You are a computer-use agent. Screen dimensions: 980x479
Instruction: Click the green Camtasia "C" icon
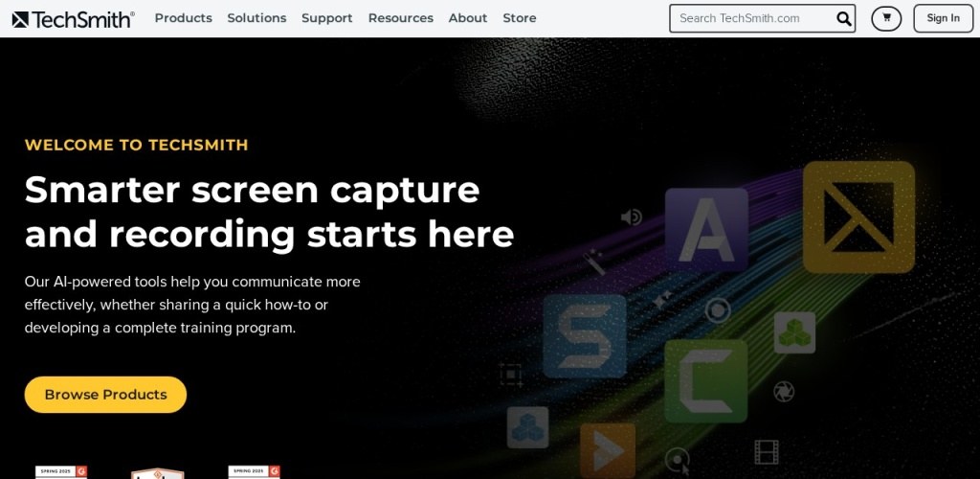coord(706,381)
